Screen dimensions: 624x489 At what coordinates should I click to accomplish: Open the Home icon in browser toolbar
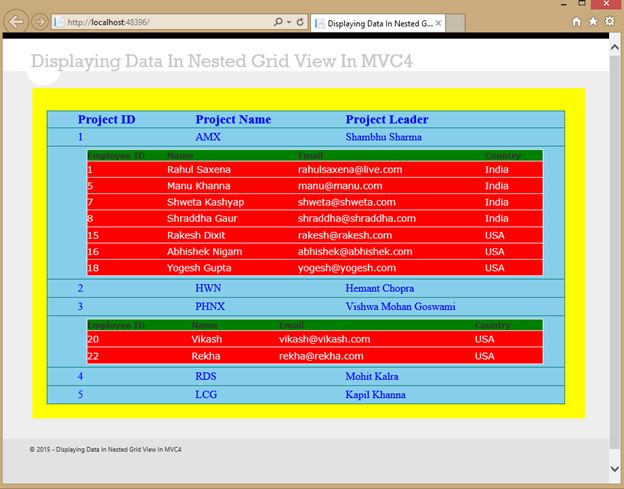[x=576, y=21]
